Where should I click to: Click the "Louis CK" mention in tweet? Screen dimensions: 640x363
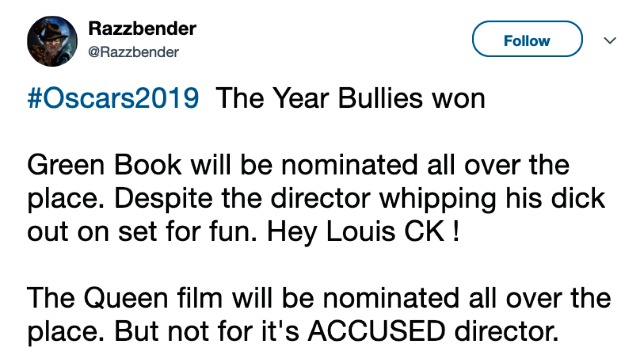(385, 232)
